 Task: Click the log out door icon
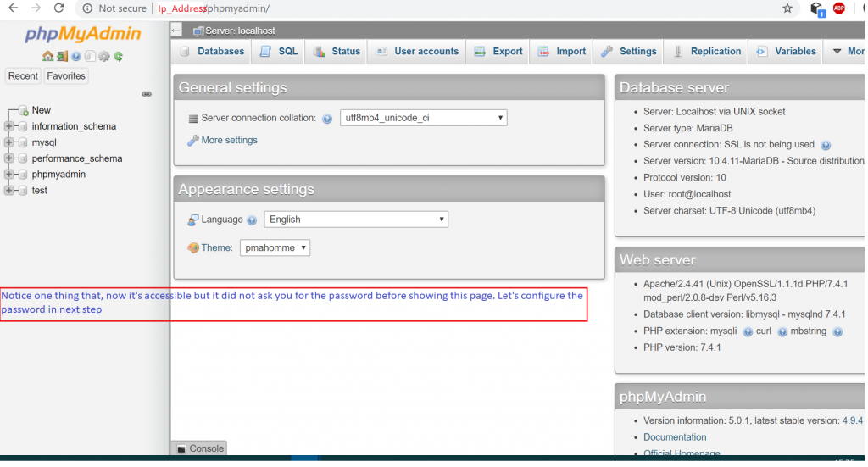tap(62, 56)
